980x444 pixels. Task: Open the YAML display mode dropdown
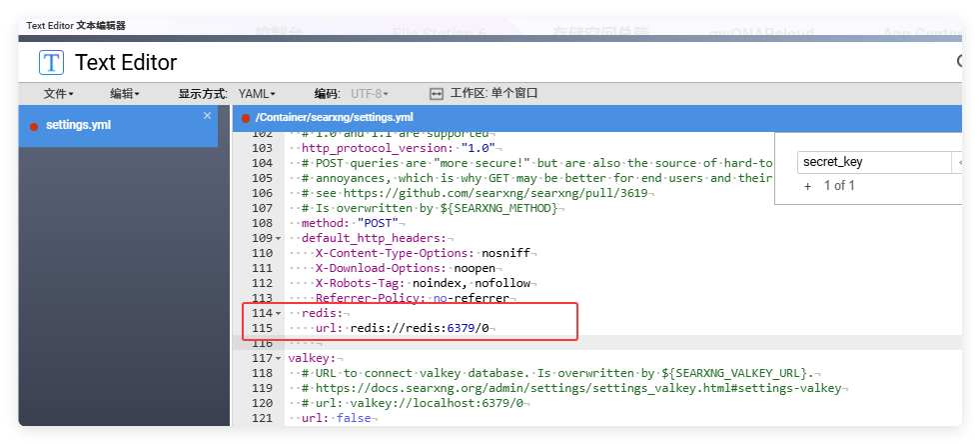259,94
